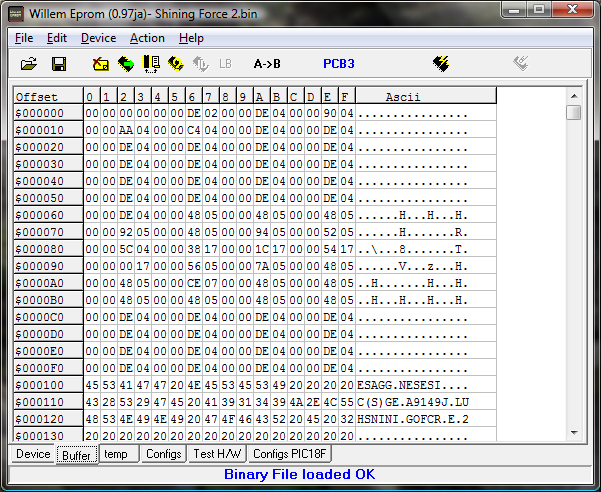Click the LB toolbar button

[x=225, y=64]
